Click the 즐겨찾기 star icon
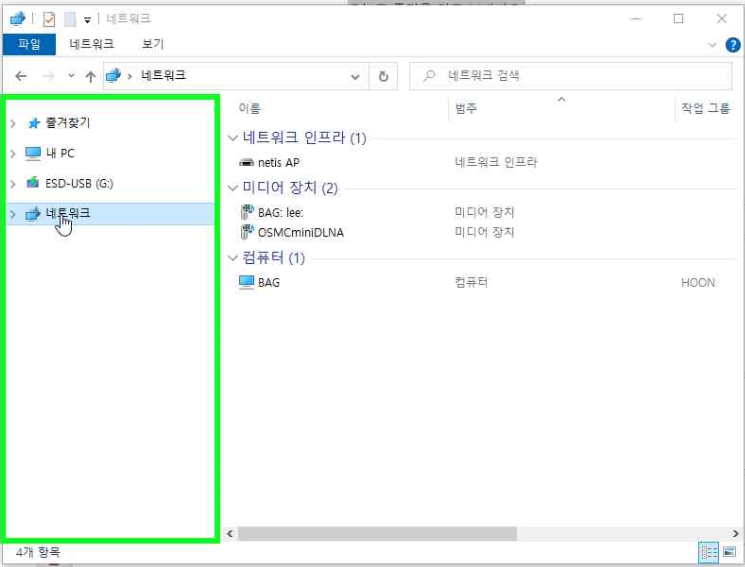This screenshot has width=745, height=567. [34, 124]
